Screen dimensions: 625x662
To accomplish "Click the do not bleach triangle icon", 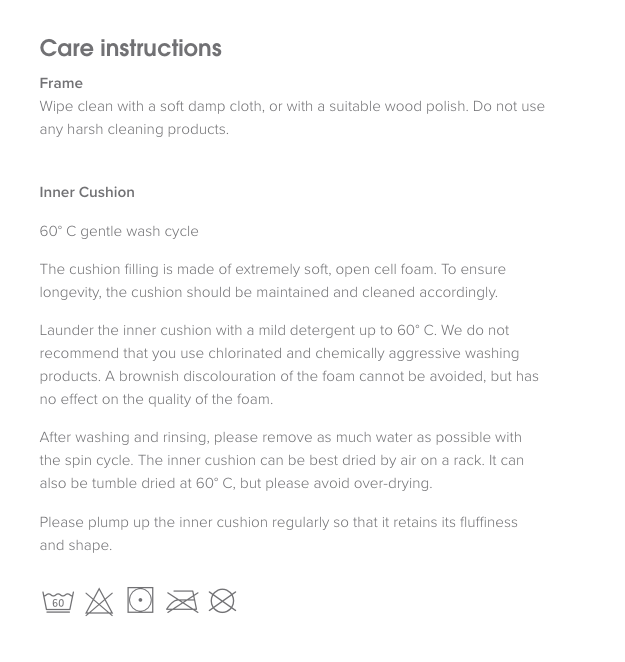I will pos(99,601).
